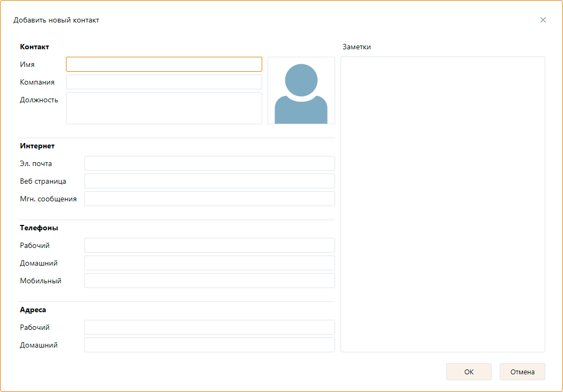Focus the Мобильный phone input field

point(209,281)
